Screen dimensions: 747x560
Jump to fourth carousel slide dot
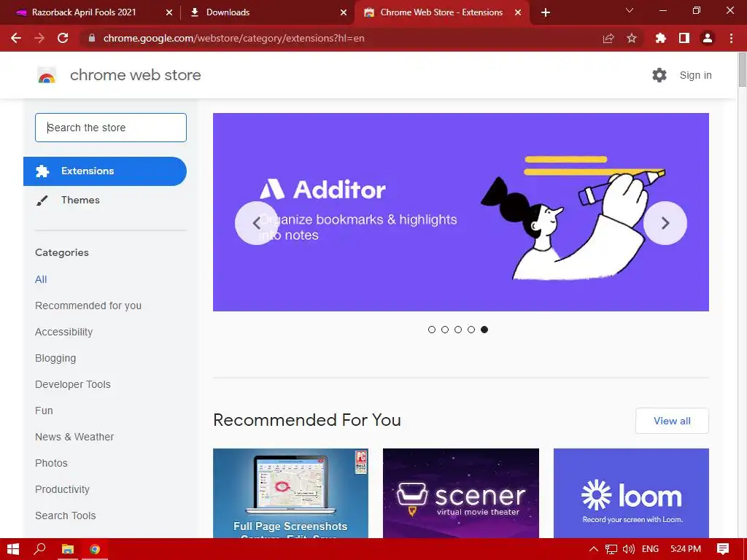[x=471, y=330]
